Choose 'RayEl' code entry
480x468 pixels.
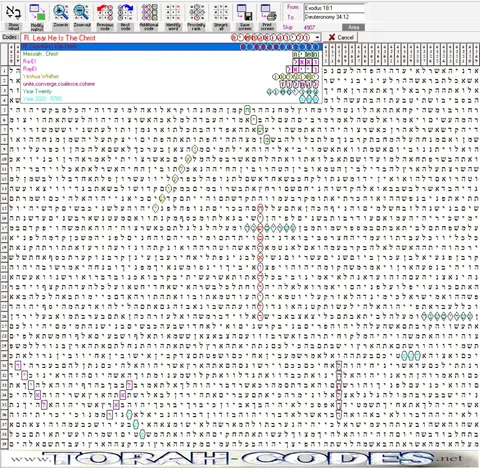tap(171, 69)
